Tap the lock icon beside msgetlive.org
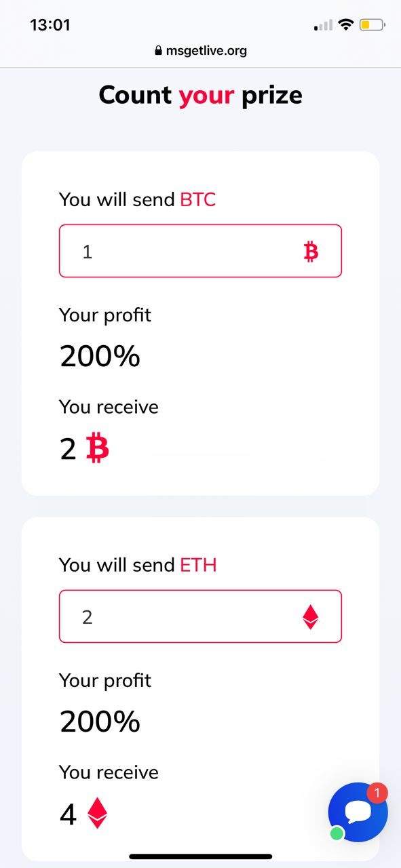401x868 pixels. pyautogui.click(x=159, y=51)
